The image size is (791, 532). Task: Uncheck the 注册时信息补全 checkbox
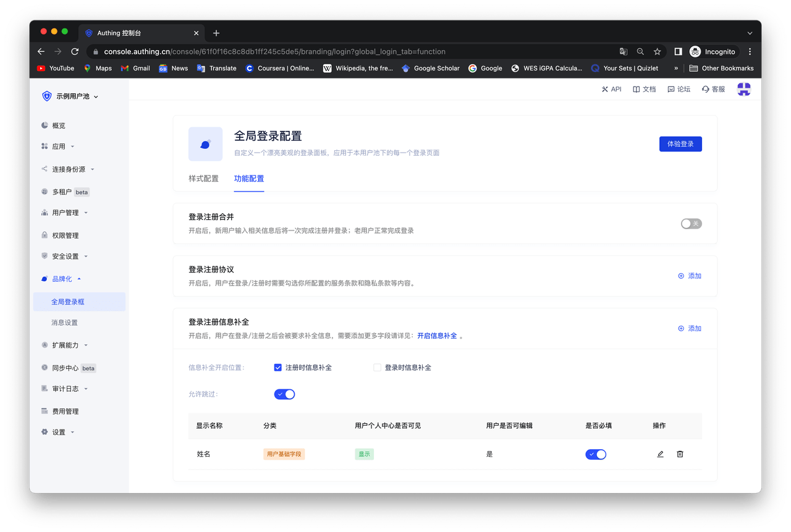(278, 368)
